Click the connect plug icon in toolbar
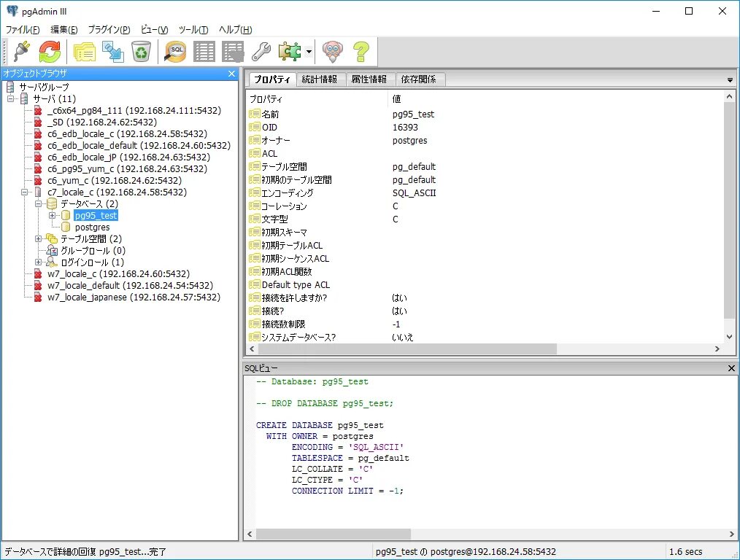The width and height of the screenshot is (740, 560). pos(22,51)
